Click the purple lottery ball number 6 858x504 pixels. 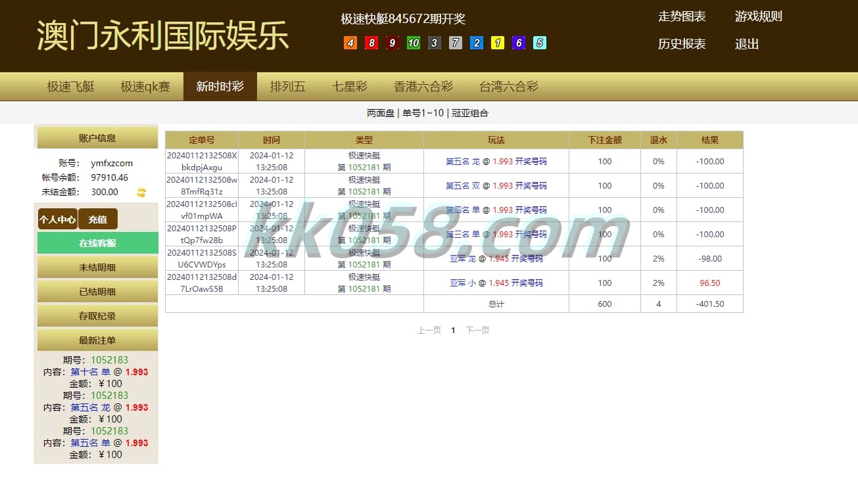[x=518, y=43]
